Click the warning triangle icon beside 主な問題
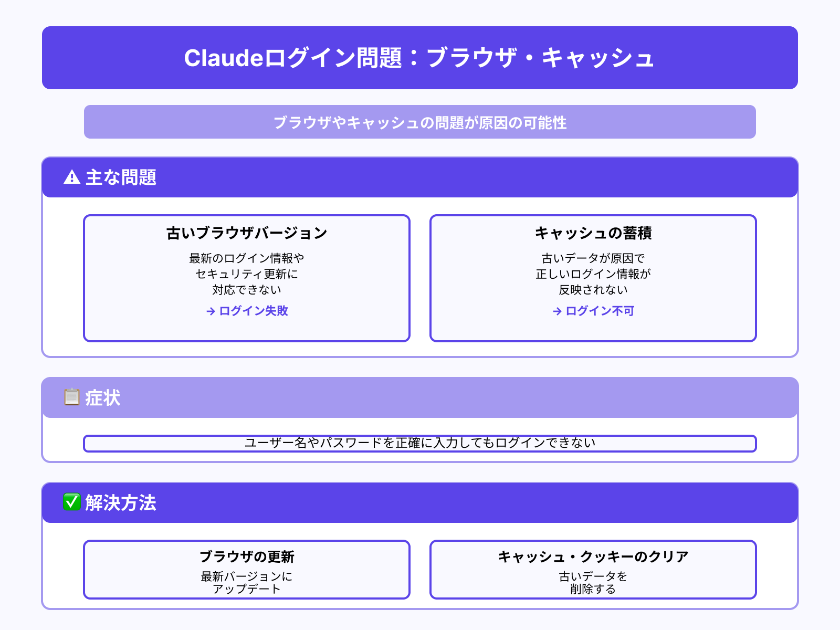 click(72, 177)
